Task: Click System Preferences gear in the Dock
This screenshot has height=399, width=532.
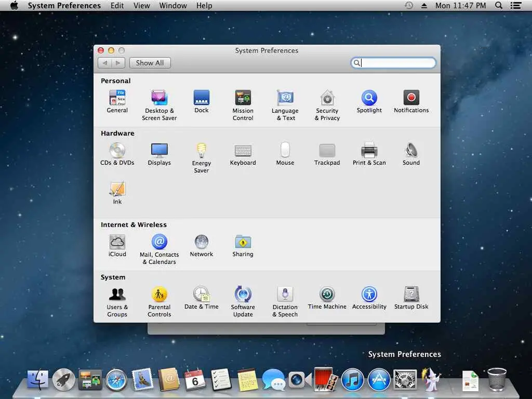Action: 405,380
